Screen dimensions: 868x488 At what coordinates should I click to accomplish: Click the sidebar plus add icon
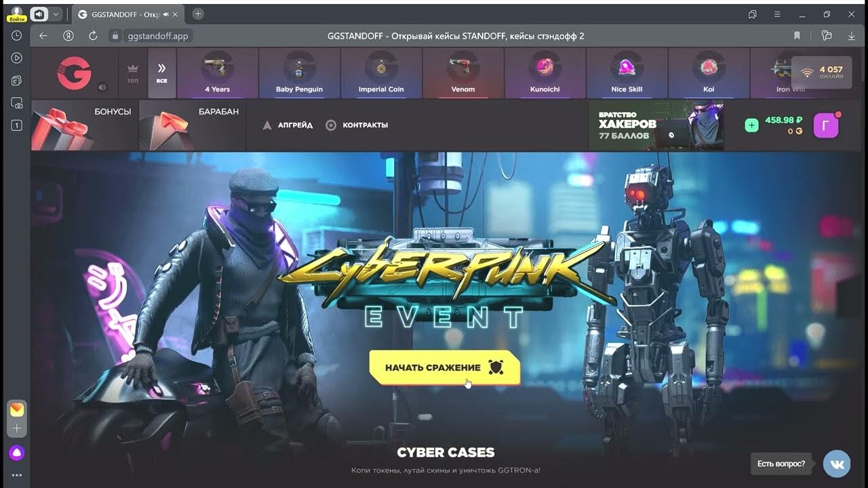click(x=17, y=428)
